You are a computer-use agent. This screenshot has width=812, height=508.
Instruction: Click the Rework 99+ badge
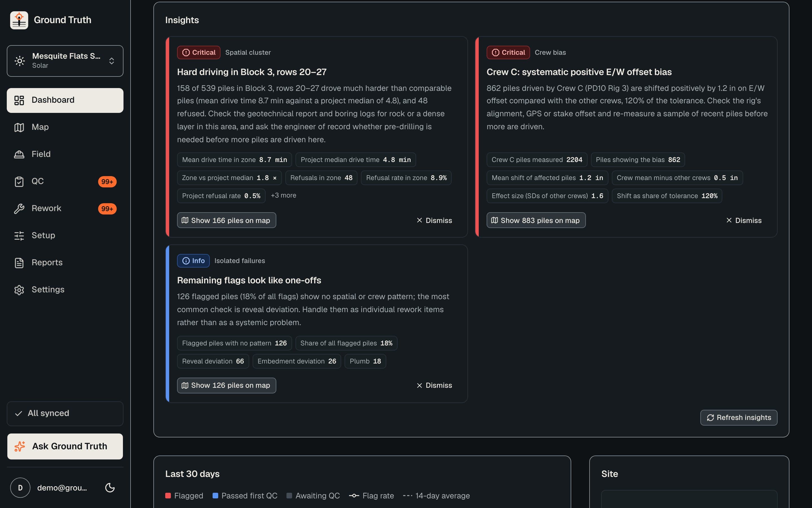click(x=107, y=209)
